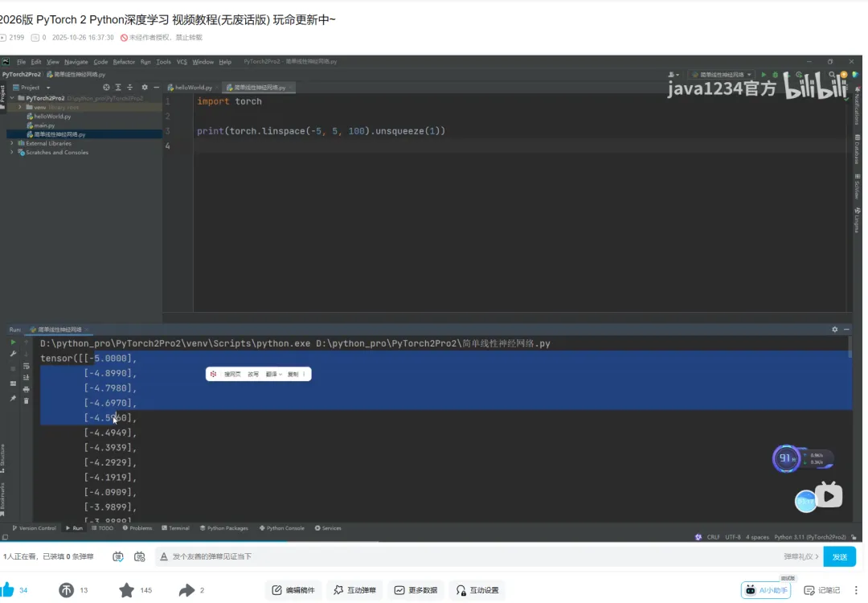Click Expand All in Project panel
This screenshot has width=868, height=603.
pyautogui.click(x=118, y=88)
